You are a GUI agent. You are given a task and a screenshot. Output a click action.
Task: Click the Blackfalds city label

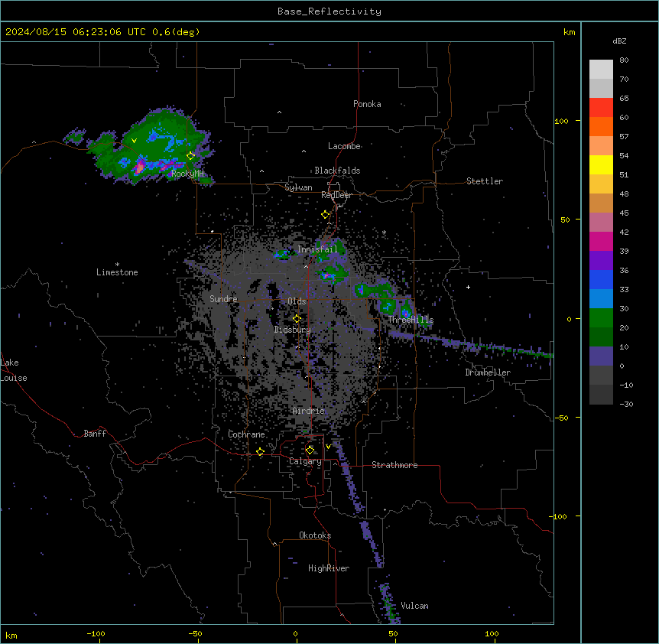[337, 171]
